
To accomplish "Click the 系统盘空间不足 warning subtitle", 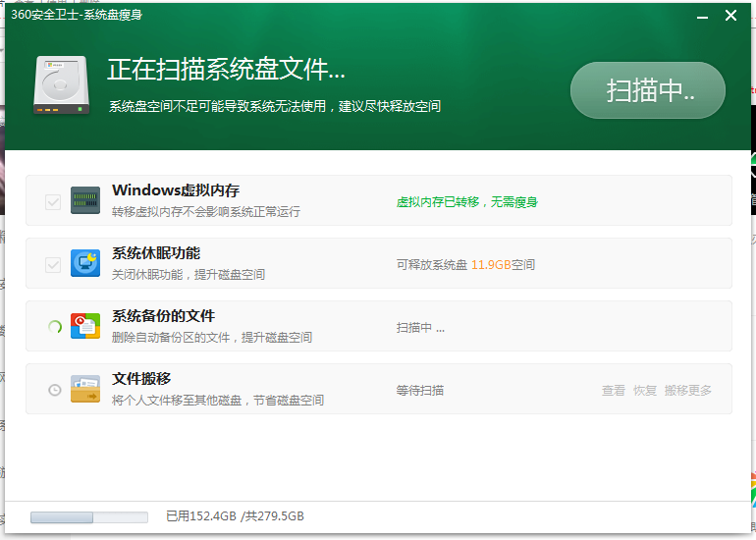I will [275, 106].
